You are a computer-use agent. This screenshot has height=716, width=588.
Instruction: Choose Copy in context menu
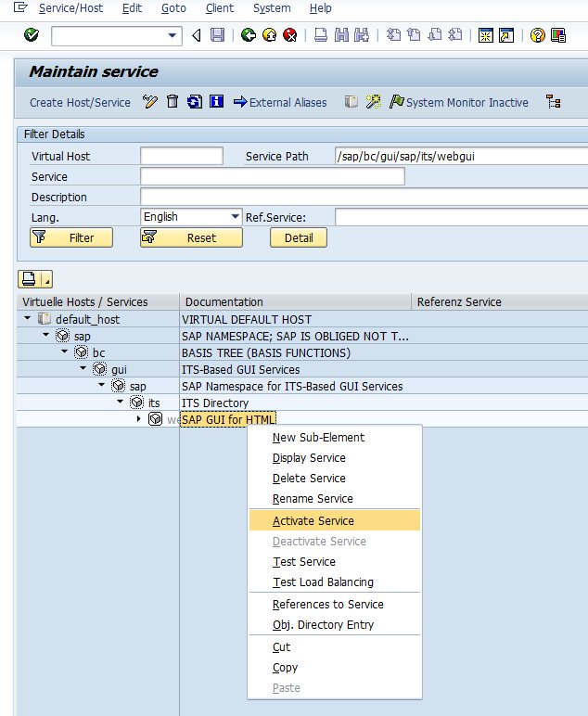[x=335, y=668]
